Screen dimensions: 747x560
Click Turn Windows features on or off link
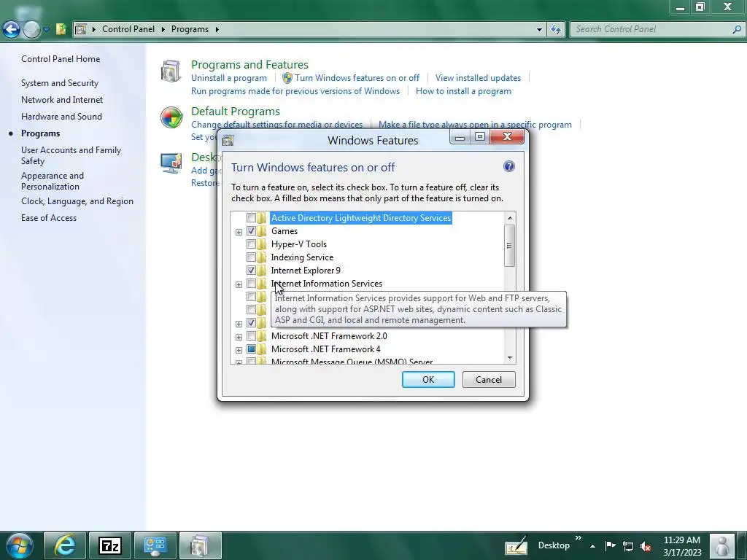pos(357,77)
